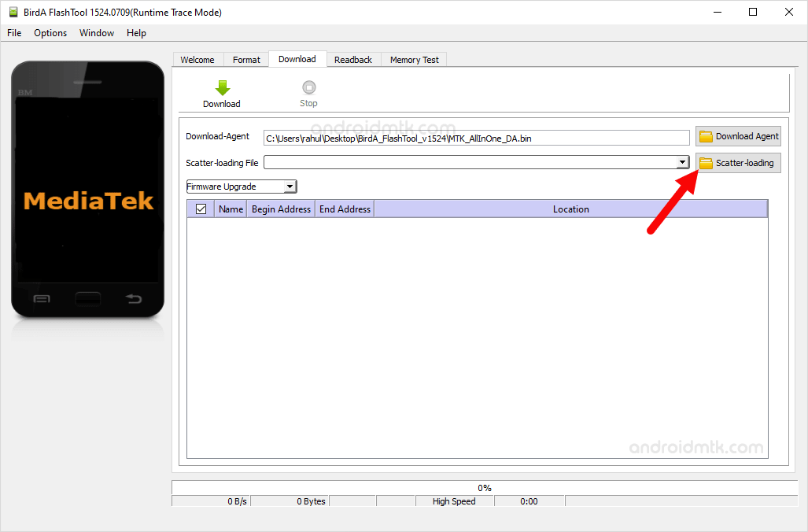Click the back arrow on phone image
This screenshot has width=808, height=532.
point(134,299)
